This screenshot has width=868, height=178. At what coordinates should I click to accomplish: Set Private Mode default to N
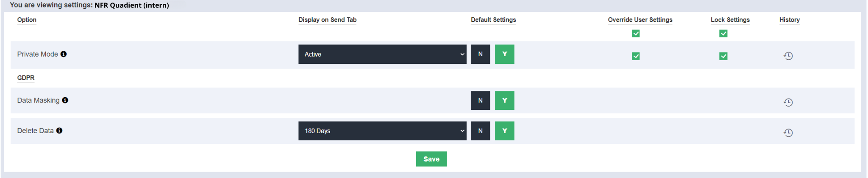coord(480,54)
